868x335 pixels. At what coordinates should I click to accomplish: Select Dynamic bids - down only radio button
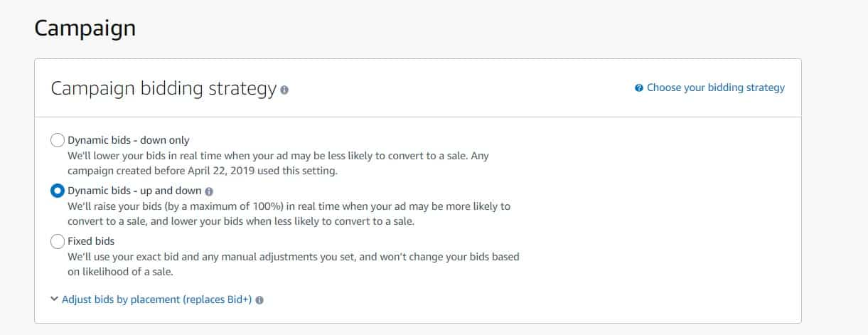(58, 140)
